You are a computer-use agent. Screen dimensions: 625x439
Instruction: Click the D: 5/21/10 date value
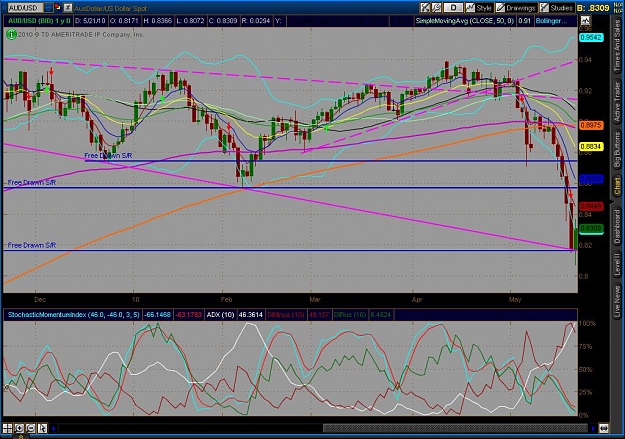(90, 21)
